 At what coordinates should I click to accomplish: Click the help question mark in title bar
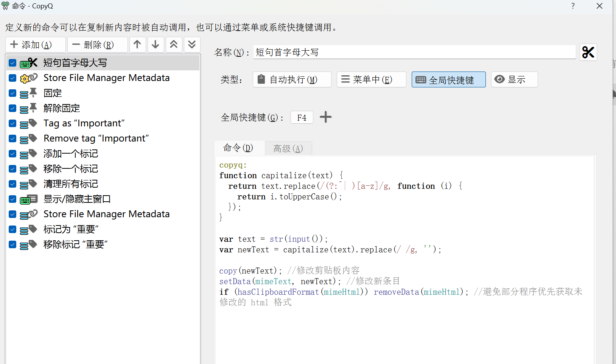point(573,6)
